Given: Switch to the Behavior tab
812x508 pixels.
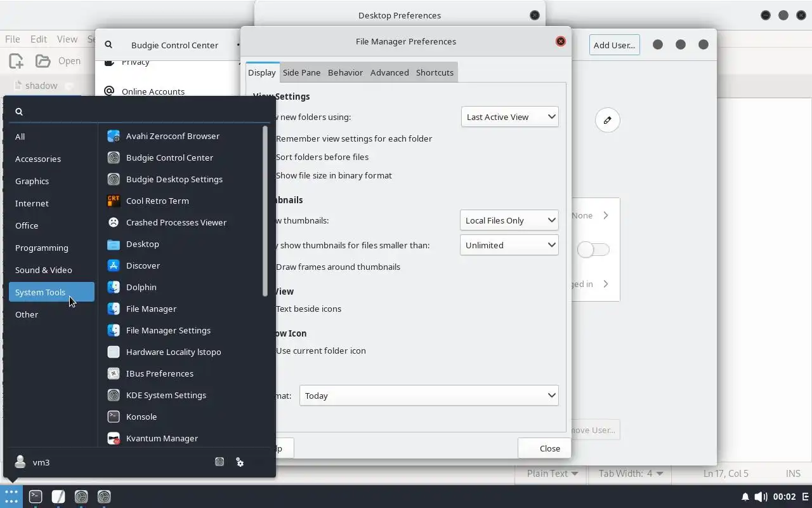Looking at the screenshot, I should [345, 72].
